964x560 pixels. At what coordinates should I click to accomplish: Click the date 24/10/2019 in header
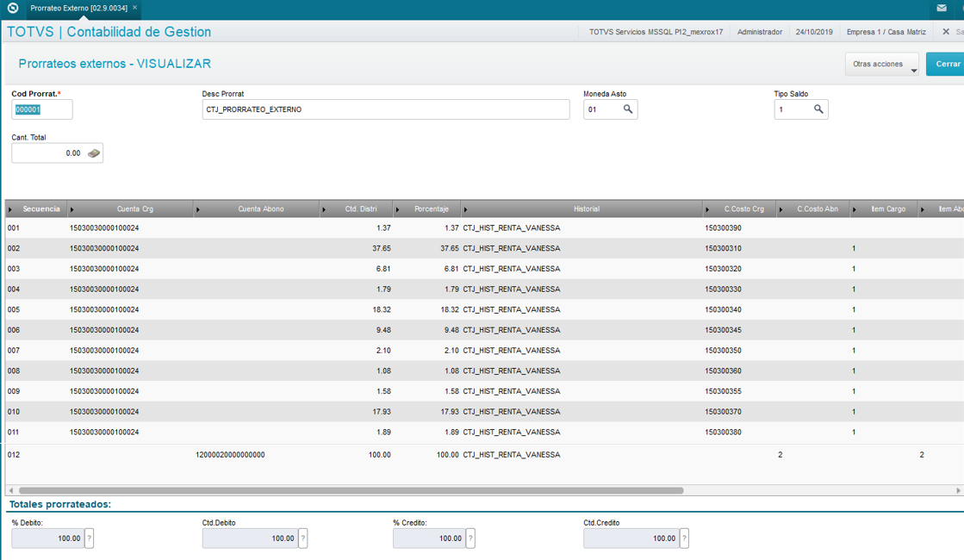pos(814,32)
